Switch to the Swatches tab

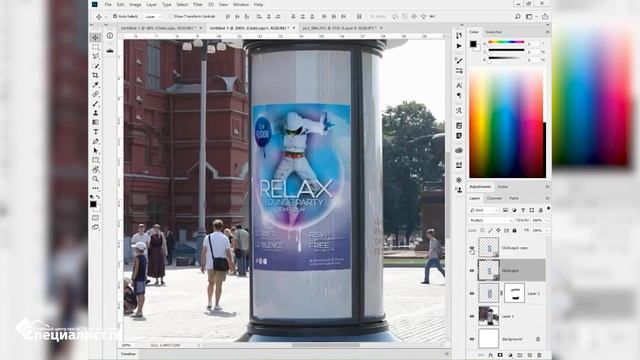pos(493,32)
